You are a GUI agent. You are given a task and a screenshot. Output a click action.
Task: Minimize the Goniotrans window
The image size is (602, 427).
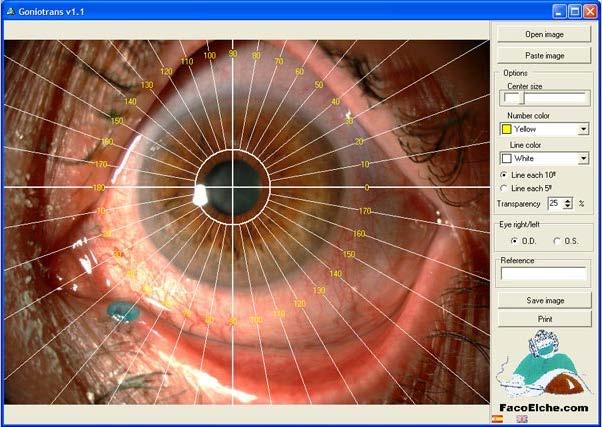click(559, 11)
